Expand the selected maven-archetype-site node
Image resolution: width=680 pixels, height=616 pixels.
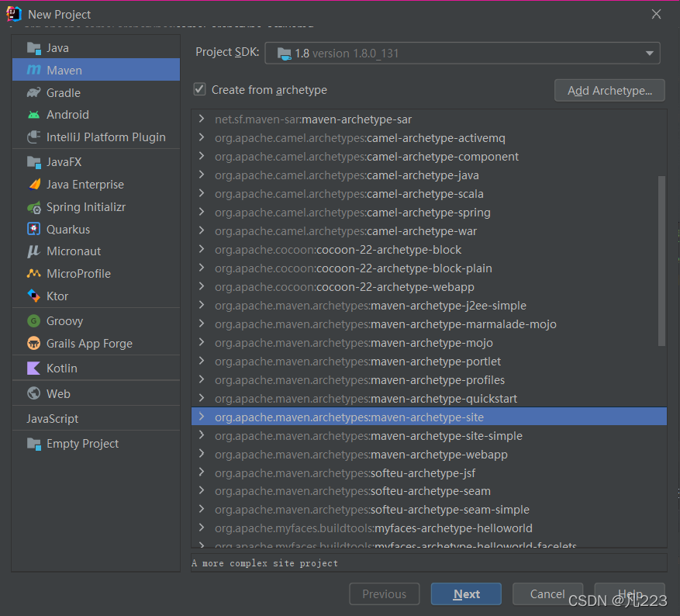tap(202, 417)
